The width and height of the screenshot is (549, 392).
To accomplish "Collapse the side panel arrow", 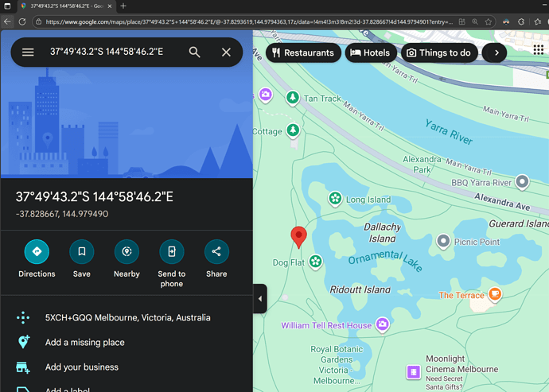I will (x=260, y=299).
